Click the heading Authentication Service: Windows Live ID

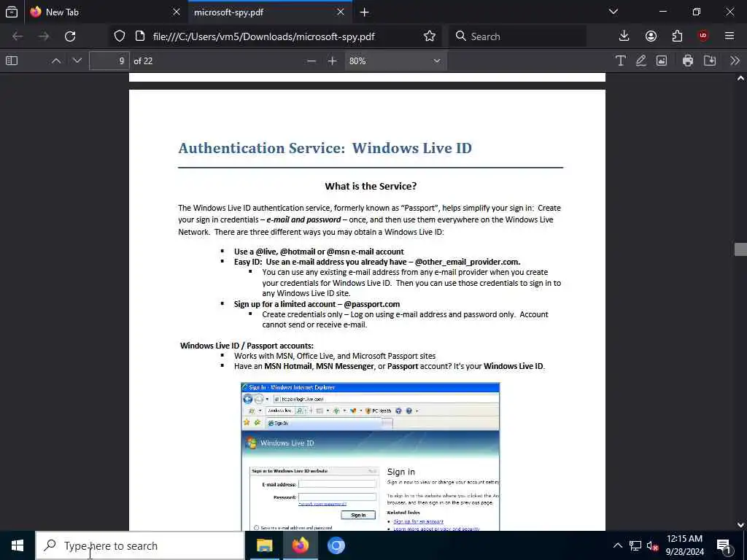(x=325, y=148)
